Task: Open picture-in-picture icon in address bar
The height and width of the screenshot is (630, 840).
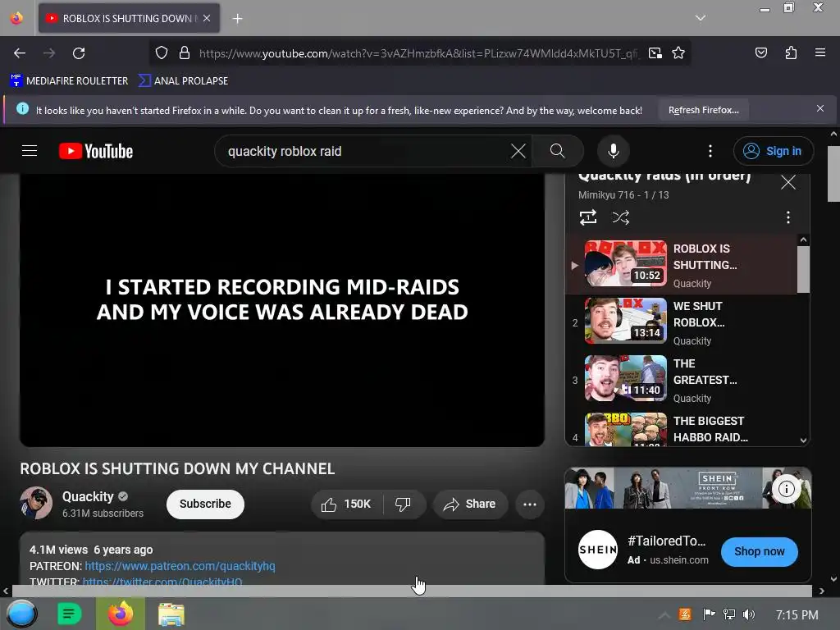Action: tap(655, 53)
